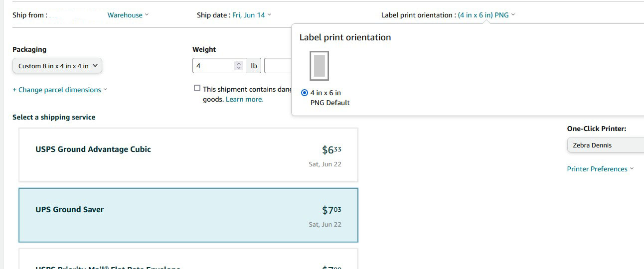Viewport: 644px width, 269px height.
Task: Choose USPS Ground Advantage Cubic service
Action: click(188, 155)
